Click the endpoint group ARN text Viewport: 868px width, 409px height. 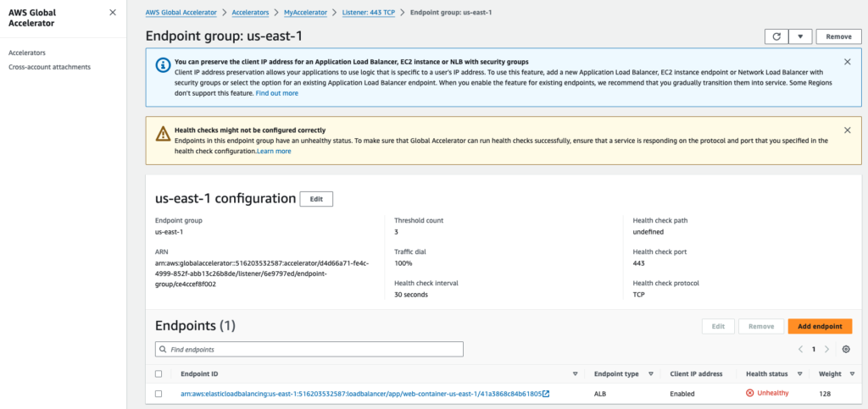click(x=262, y=274)
